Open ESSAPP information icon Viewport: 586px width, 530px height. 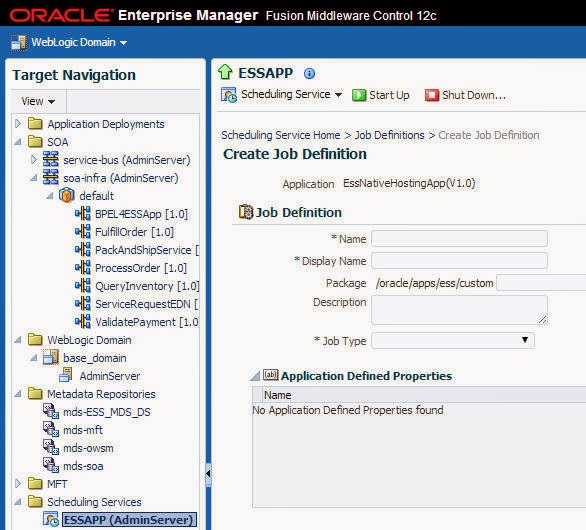[309, 74]
